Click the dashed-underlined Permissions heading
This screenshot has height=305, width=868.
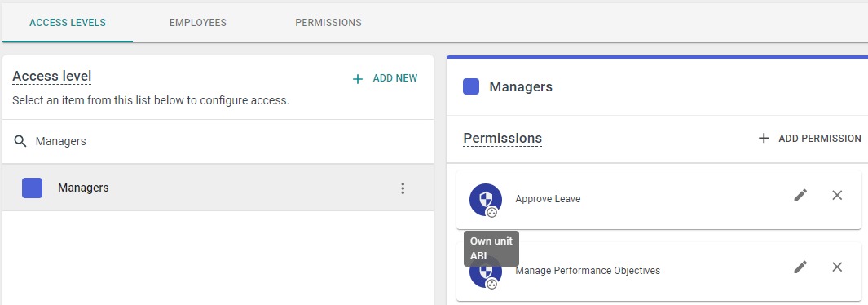[x=503, y=139]
